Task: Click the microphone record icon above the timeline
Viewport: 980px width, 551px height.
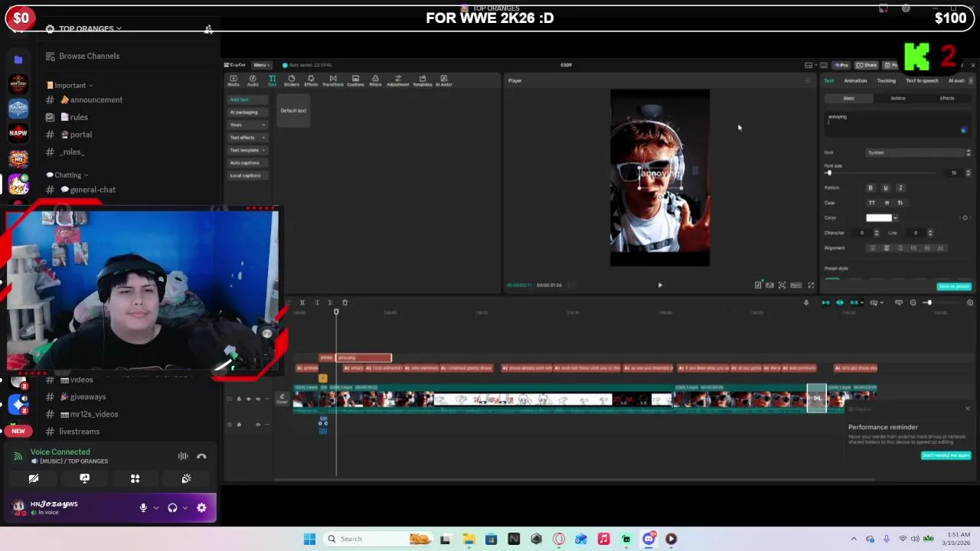Action: tap(805, 302)
